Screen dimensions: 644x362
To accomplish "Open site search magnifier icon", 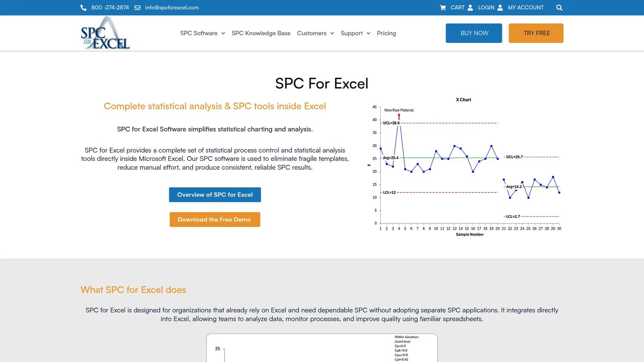I will click(559, 8).
